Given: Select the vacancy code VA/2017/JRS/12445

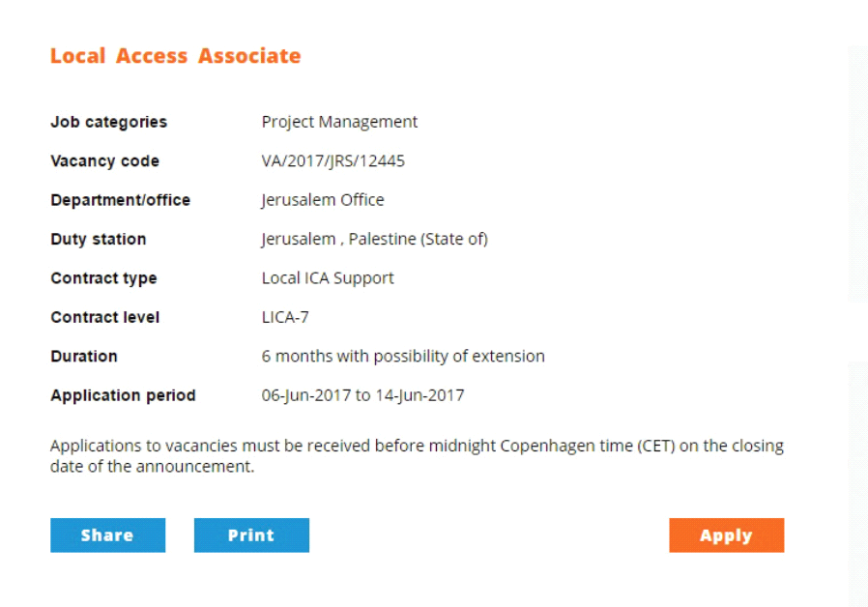Looking at the screenshot, I should click(333, 161).
